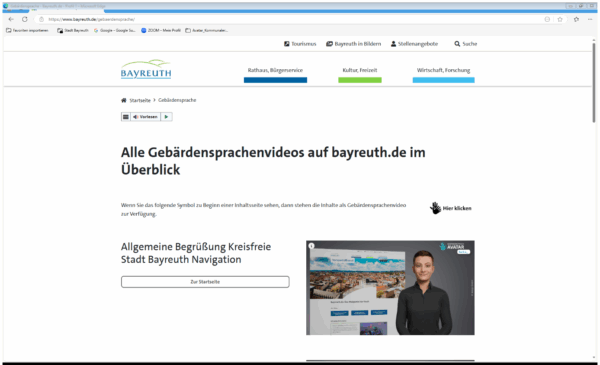
Task: Open the Bayreuth in Bildern link
Action: [x=354, y=44]
